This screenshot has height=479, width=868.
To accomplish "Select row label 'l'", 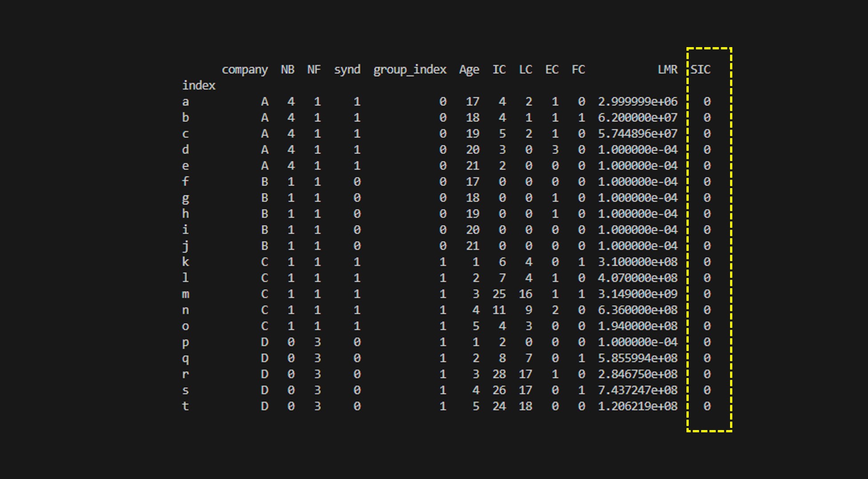I will tap(186, 278).
